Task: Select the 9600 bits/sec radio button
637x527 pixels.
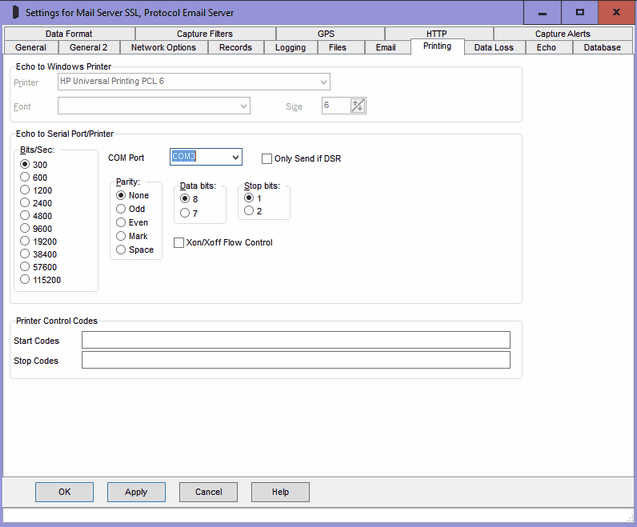Action: 25,228
